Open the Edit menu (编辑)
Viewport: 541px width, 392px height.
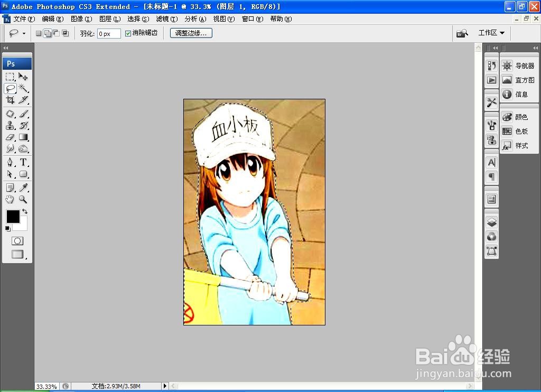point(53,19)
